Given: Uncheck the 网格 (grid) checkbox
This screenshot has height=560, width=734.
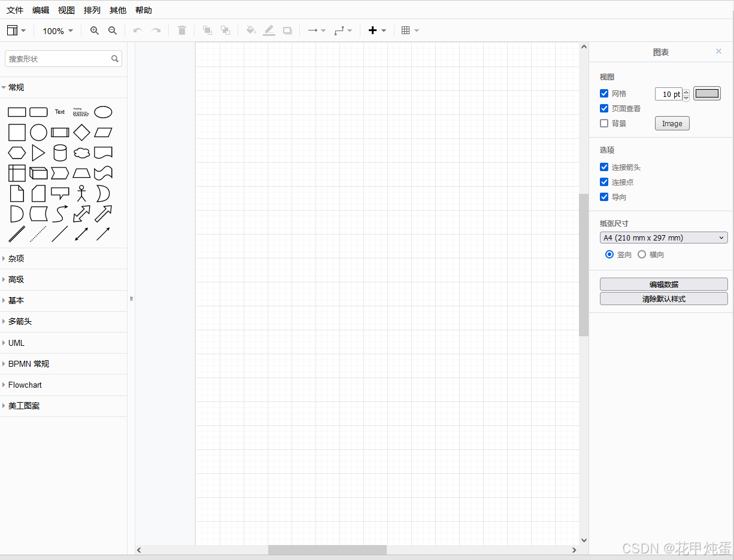Looking at the screenshot, I should coord(604,93).
